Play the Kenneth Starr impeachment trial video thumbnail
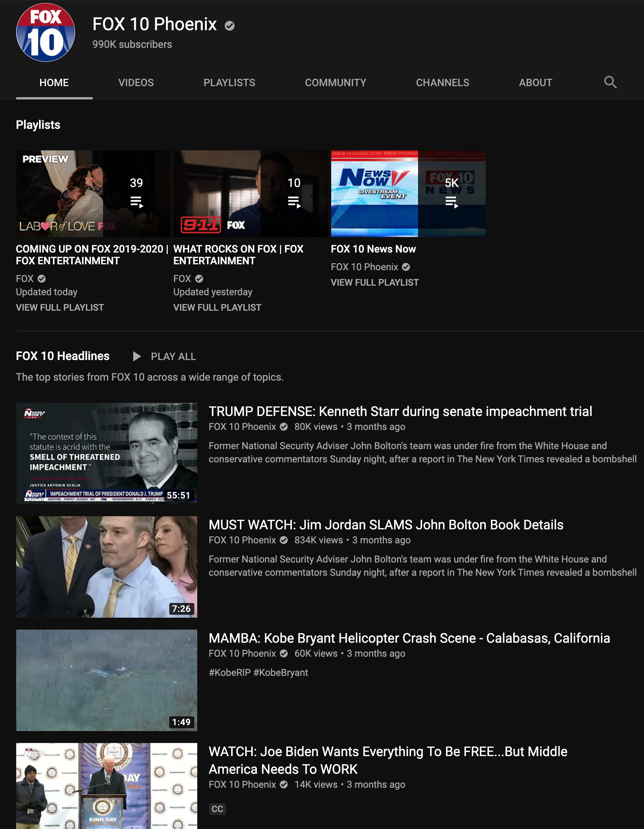 (x=107, y=453)
